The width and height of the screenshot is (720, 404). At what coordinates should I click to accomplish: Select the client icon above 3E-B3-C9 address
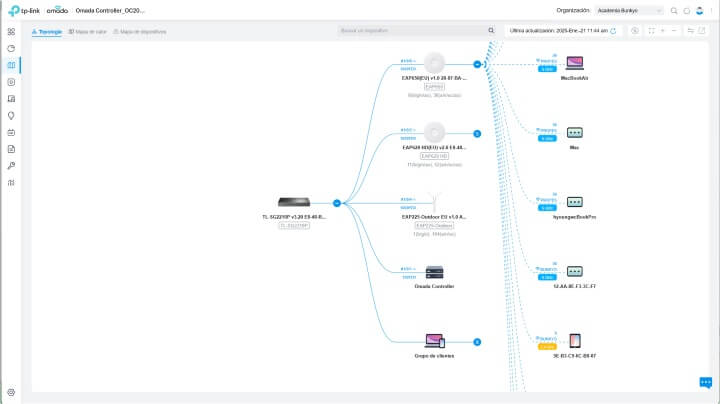574,341
